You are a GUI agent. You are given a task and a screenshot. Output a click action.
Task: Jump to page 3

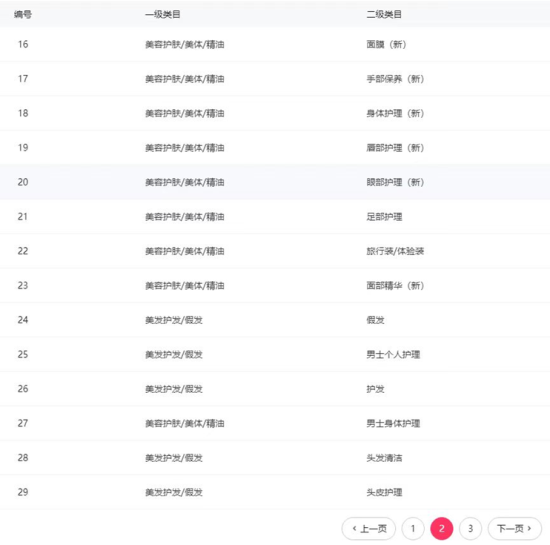click(470, 529)
